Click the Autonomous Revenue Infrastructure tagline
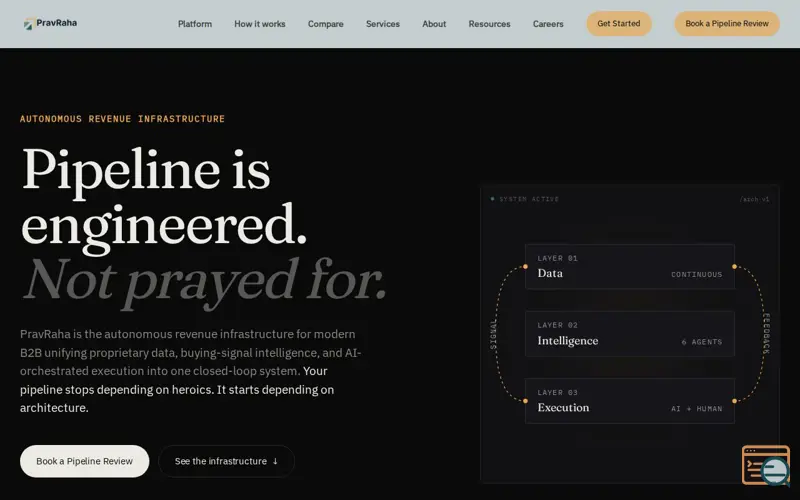 (x=122, y=119)
